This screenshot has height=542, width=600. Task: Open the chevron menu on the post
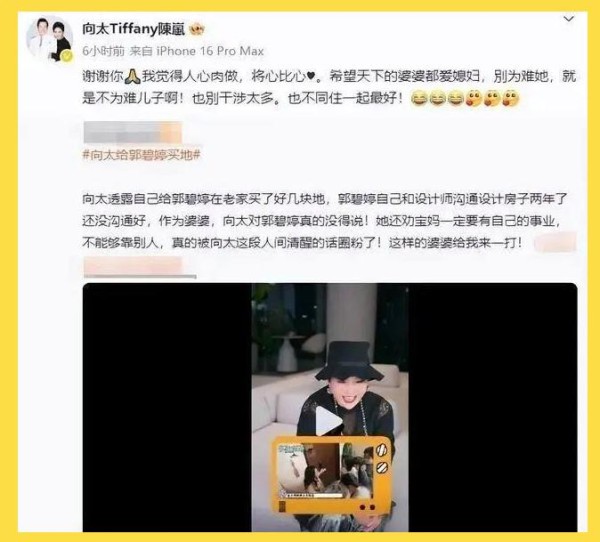tap(569, 19)
